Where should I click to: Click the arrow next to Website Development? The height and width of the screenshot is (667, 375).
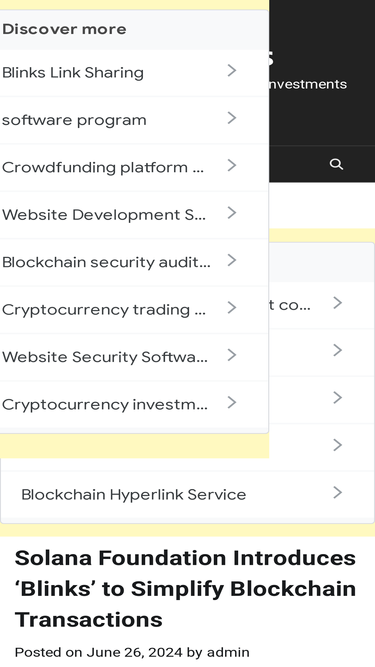[x=232, y=213]
